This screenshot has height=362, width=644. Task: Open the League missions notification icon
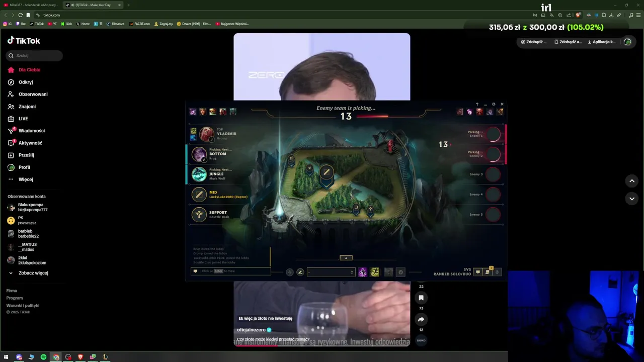coord(488,271)
